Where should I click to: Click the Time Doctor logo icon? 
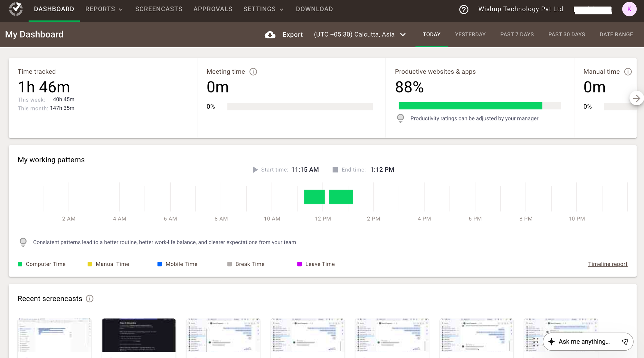click(16, 9)
